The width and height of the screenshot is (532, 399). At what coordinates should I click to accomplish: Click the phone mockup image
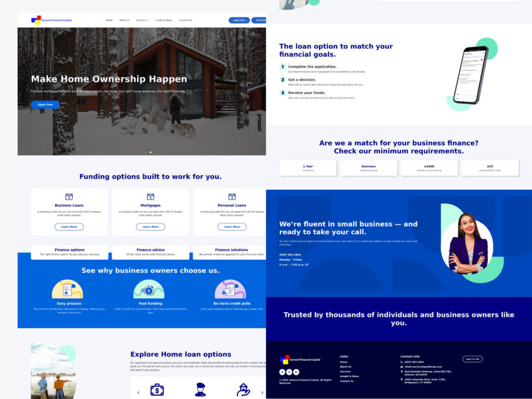[x=471, y=75]
